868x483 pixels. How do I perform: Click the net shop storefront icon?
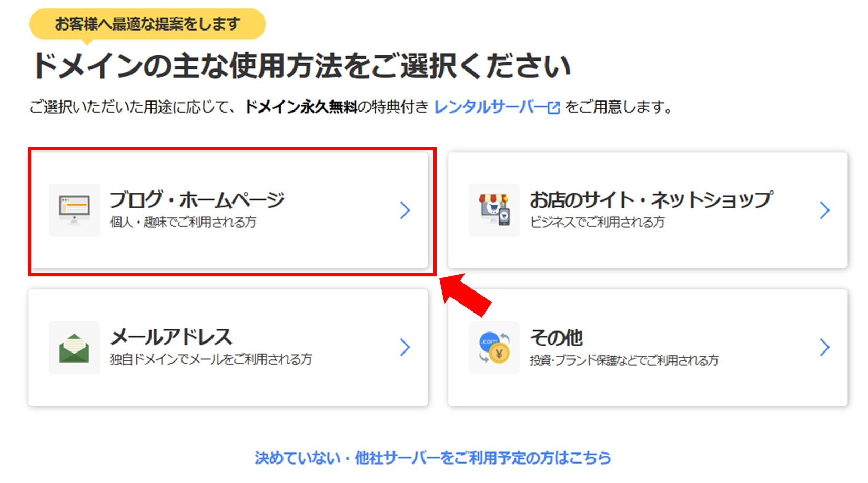[494, 210]
